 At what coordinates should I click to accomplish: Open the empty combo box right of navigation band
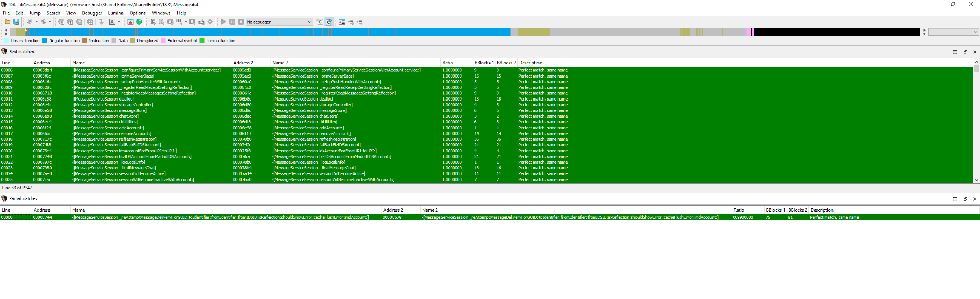(x=953, y=32)
